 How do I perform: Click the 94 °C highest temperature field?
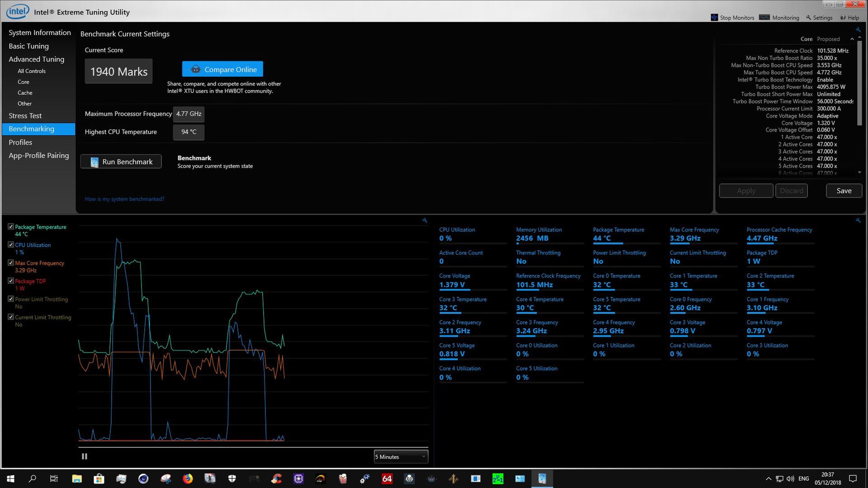(x=189, y=132)
